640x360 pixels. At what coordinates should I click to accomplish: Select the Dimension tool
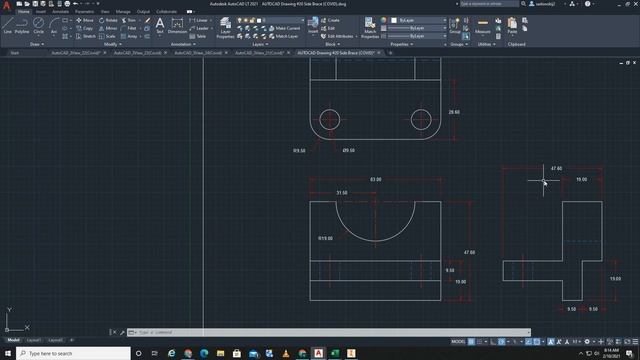[x=177, y=26]
